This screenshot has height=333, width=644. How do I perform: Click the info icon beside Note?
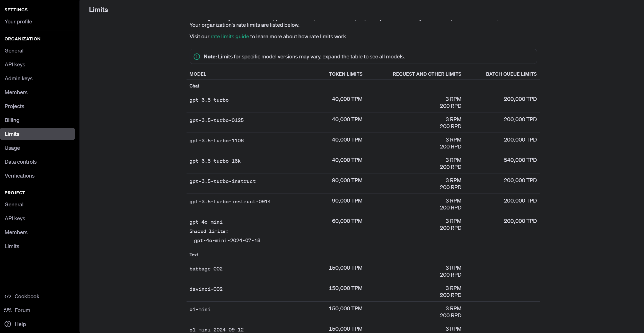[197, 57]
